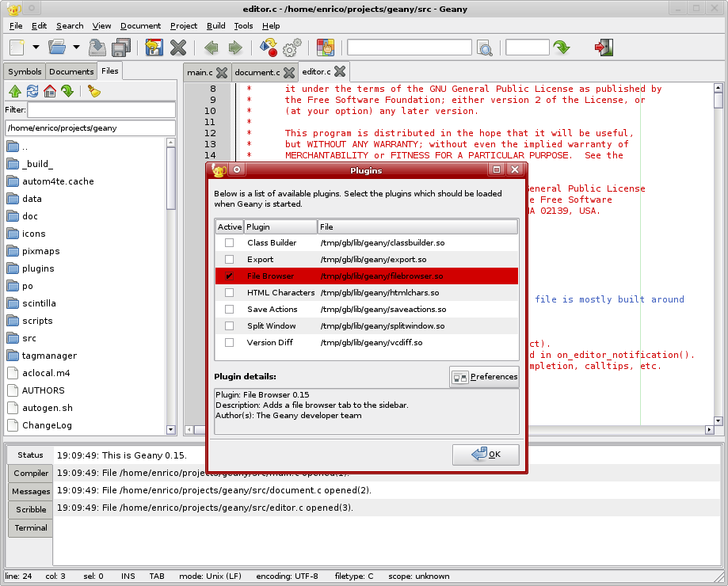This screenshot has height=586, width=728.
Task: Enable the Class Builder plugin checkbox
Action: (x=230, y=242)
